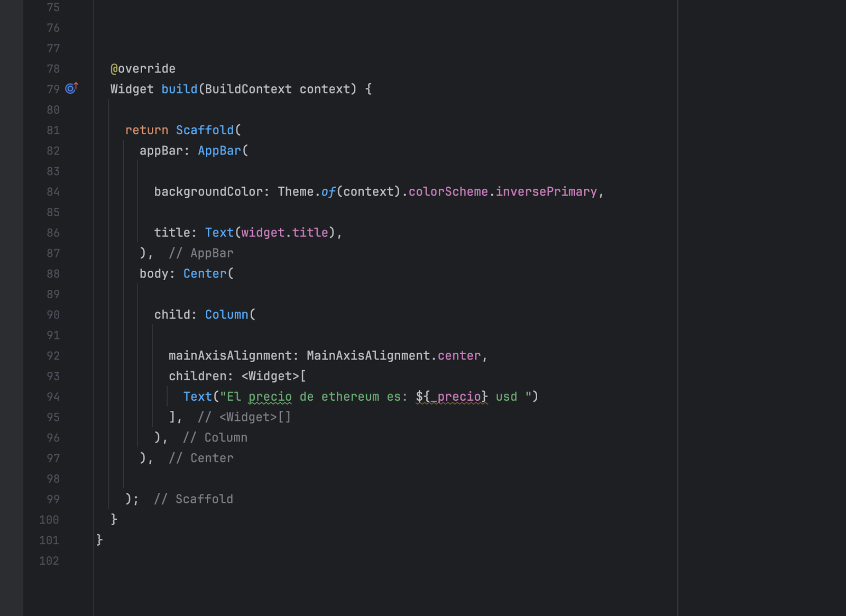846x616 pixels.
Task: Click the Scaffold constructor call on line 81
Action: [x=205, y=130]
